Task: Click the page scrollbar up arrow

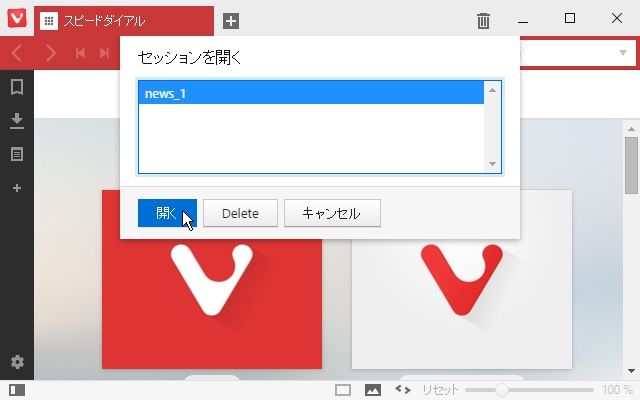Action: 631,129
